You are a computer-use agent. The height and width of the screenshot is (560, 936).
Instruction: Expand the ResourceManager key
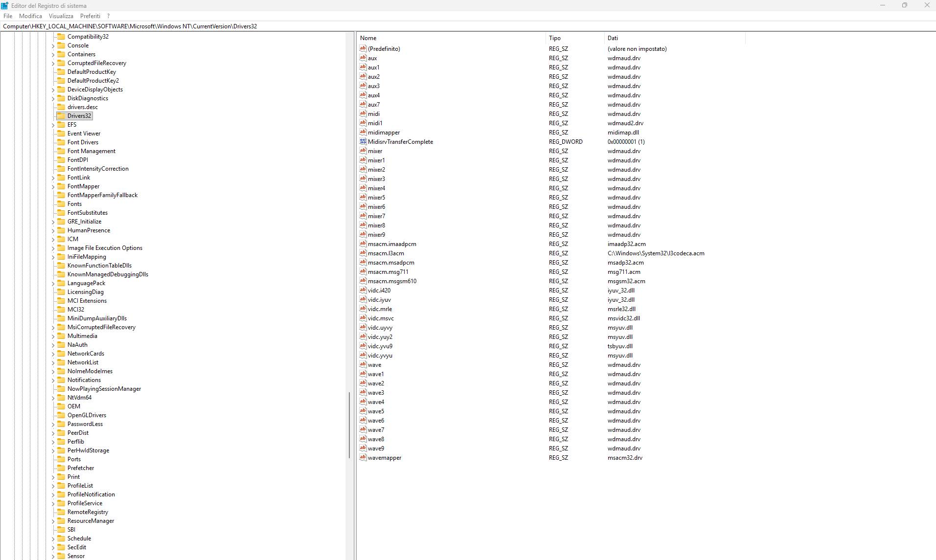53,521
